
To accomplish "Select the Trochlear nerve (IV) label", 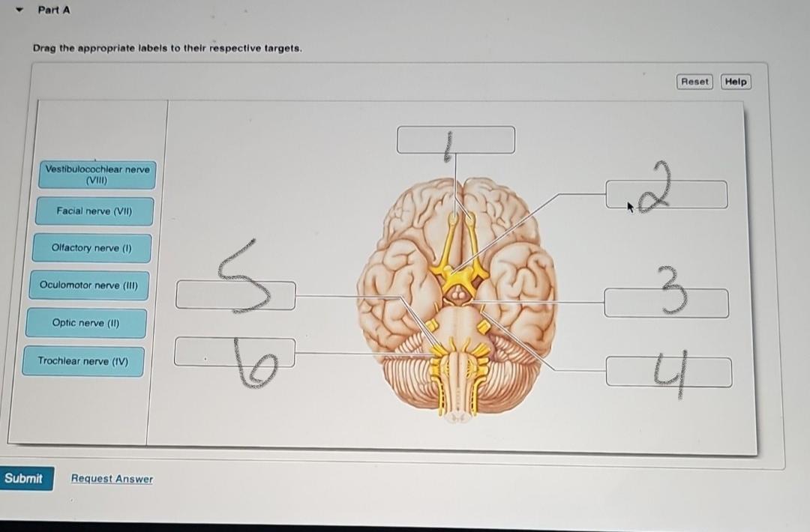I will pos(82,360).
